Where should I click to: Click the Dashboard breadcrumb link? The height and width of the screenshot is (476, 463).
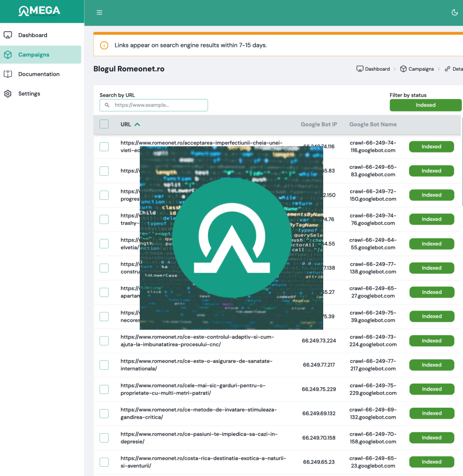[x=377, y=69]
